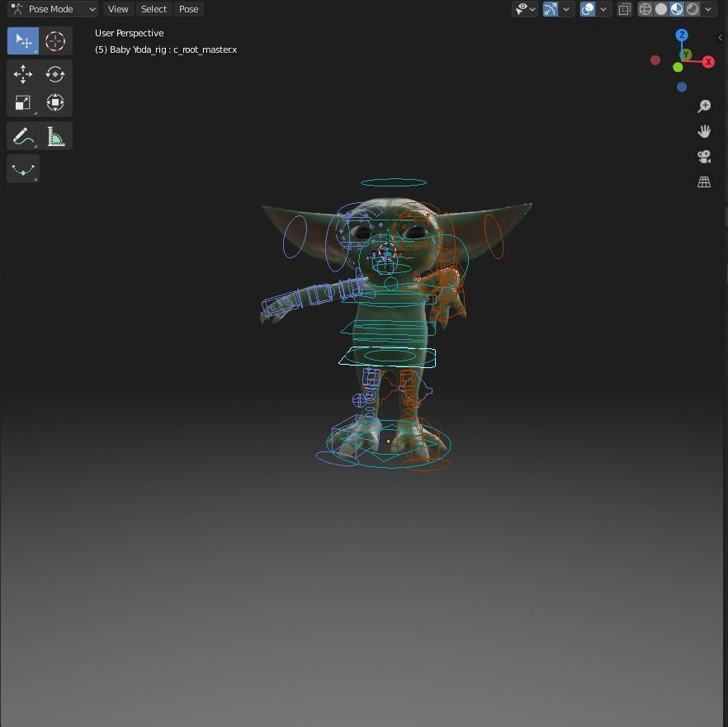Select the Annotate pencil tool

coord(23,136)
